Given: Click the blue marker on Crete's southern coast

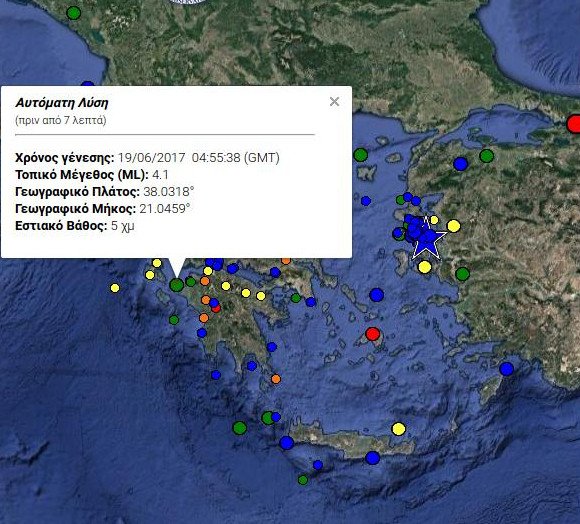Looking at the screenshot, I should (372, 458).
